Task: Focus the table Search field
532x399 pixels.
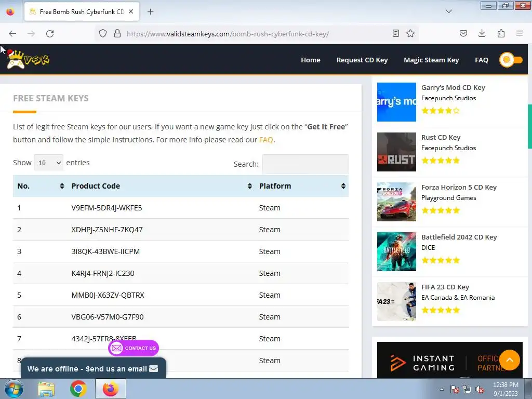Action: click(305, 164)
